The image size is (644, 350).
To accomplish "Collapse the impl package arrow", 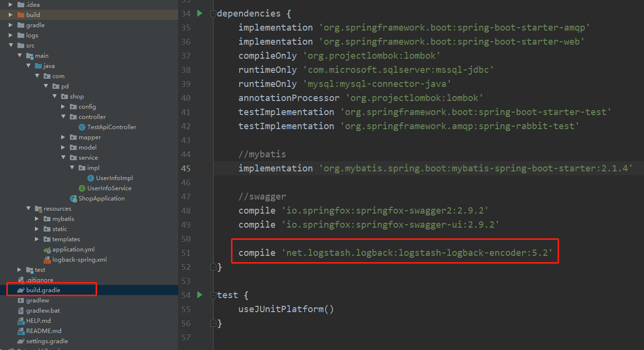I will click(x=72, y=167).
